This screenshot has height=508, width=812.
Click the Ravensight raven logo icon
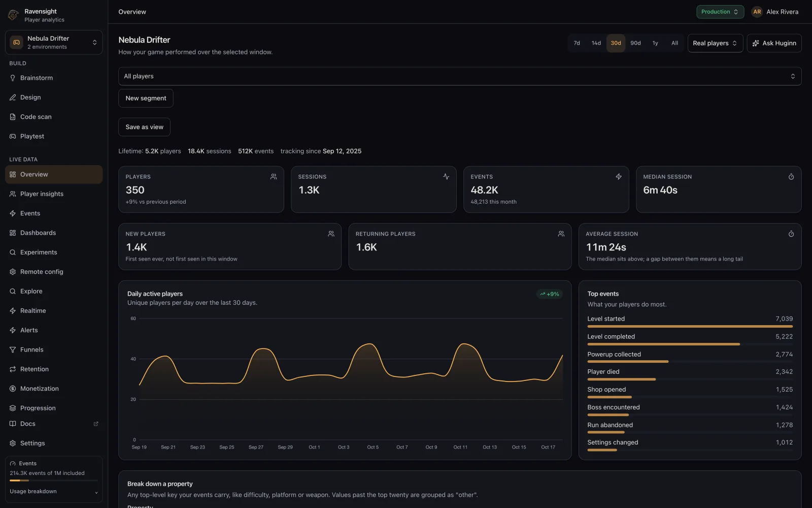13,15
